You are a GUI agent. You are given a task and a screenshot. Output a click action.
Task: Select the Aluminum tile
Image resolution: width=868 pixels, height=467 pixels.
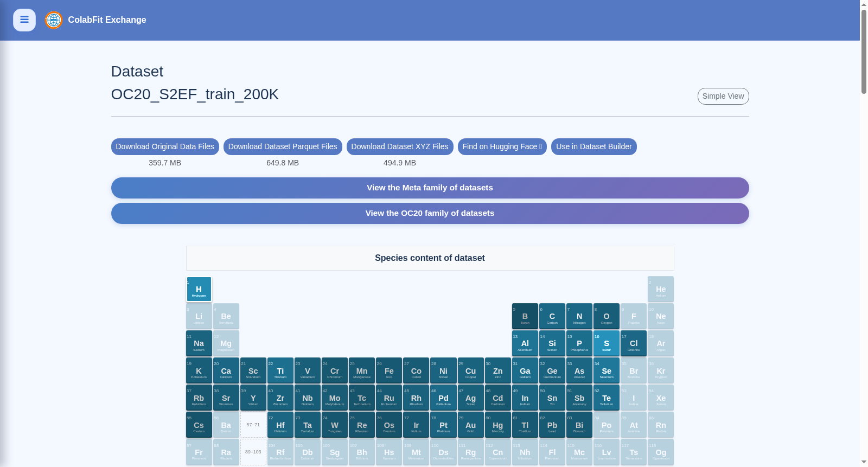pyautogui.click(x=525, y=343)
